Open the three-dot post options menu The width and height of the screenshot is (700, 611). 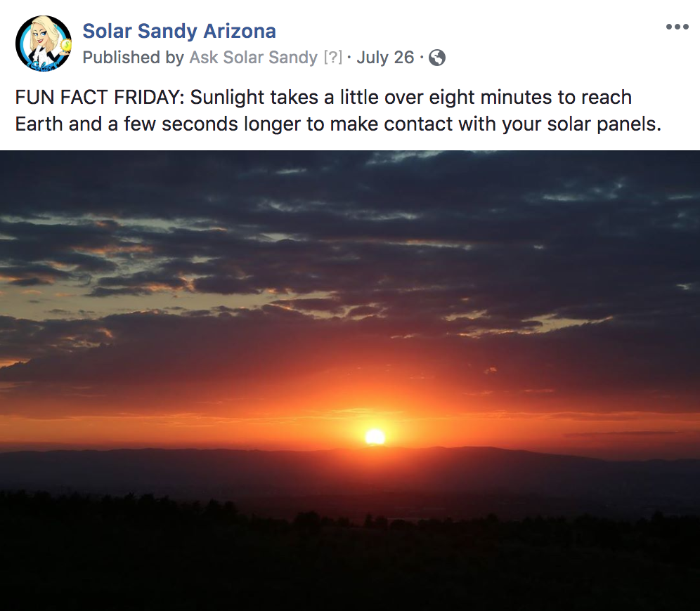tap(677, 27)
